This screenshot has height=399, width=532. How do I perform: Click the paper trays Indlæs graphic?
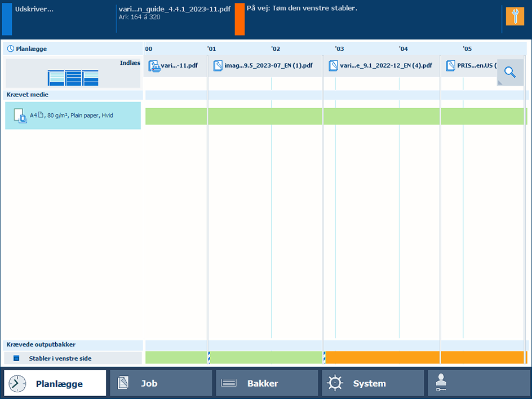tap(73, 78)
